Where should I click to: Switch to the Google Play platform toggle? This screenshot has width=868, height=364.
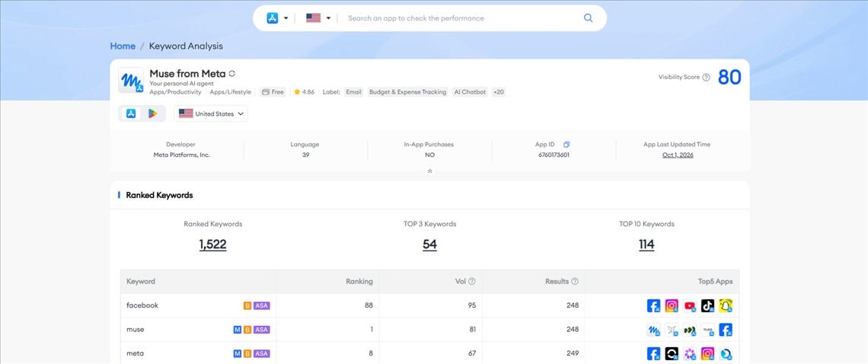tap(153, 113)
